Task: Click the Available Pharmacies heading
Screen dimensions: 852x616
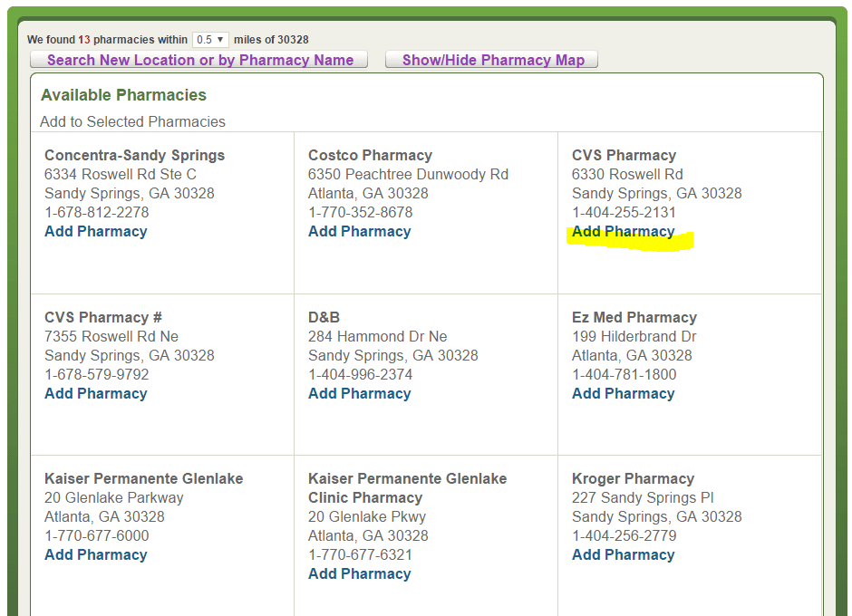Action: click(x=123, y=94)
